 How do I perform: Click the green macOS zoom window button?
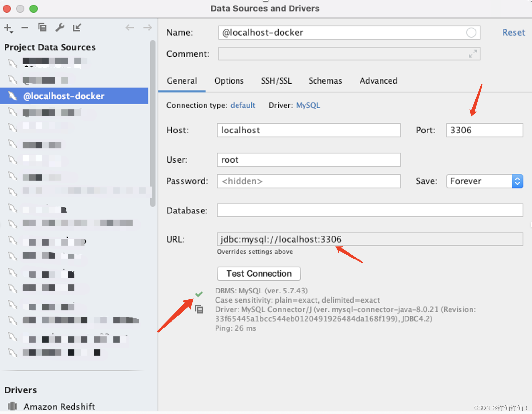coord(34,9)
